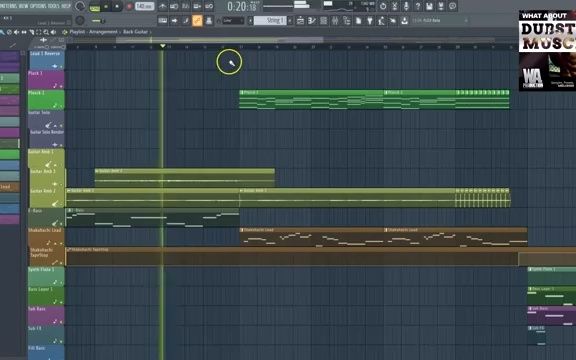The image size is (576, 360).
Task: Click the arrow left of String 1 pattern
Action: tap(251, 21)
